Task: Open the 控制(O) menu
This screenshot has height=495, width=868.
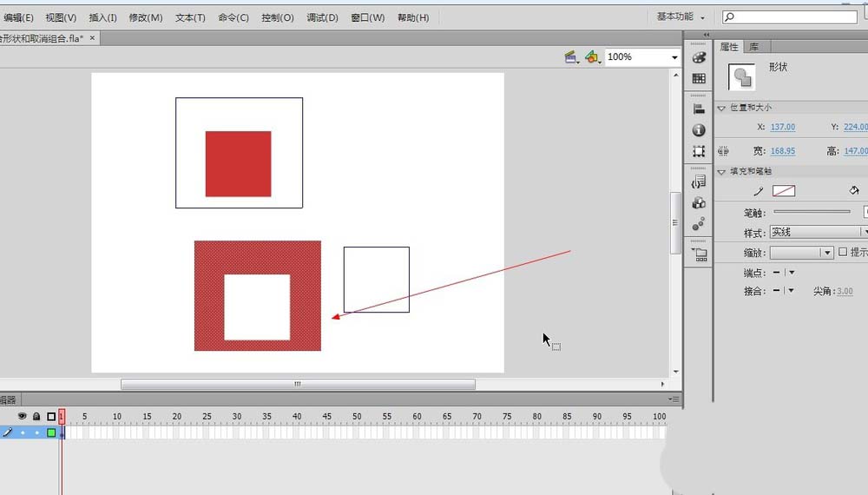Action: point(278,17)
